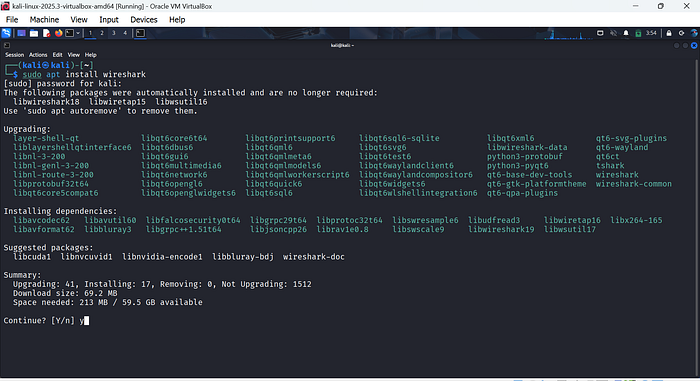Click the 'layer-shell-qt' package name
The height and width of the screenshot is (381, 700).
[x=46, y=138]
